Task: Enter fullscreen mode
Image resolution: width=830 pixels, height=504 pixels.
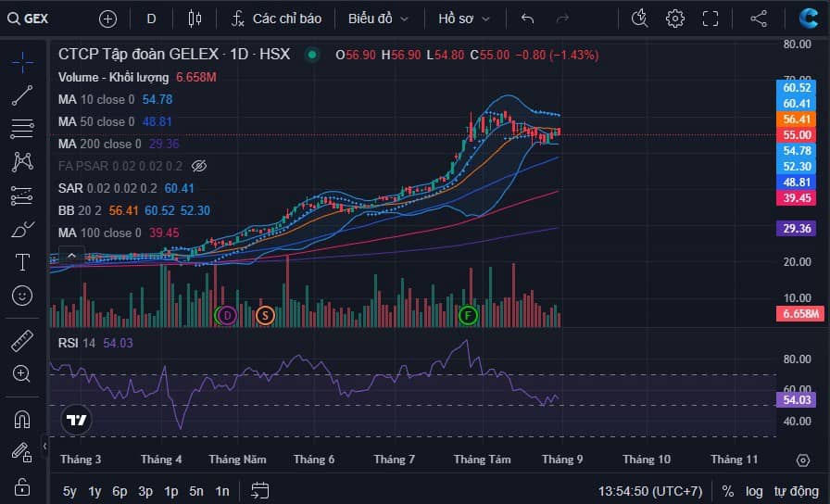Action: (x=711, y=19)
